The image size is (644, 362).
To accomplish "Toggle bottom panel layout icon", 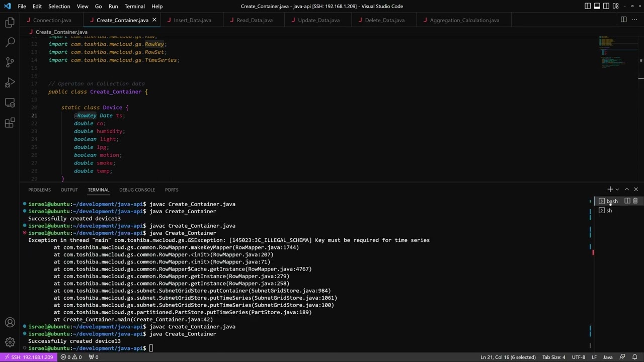I will 597,6.
